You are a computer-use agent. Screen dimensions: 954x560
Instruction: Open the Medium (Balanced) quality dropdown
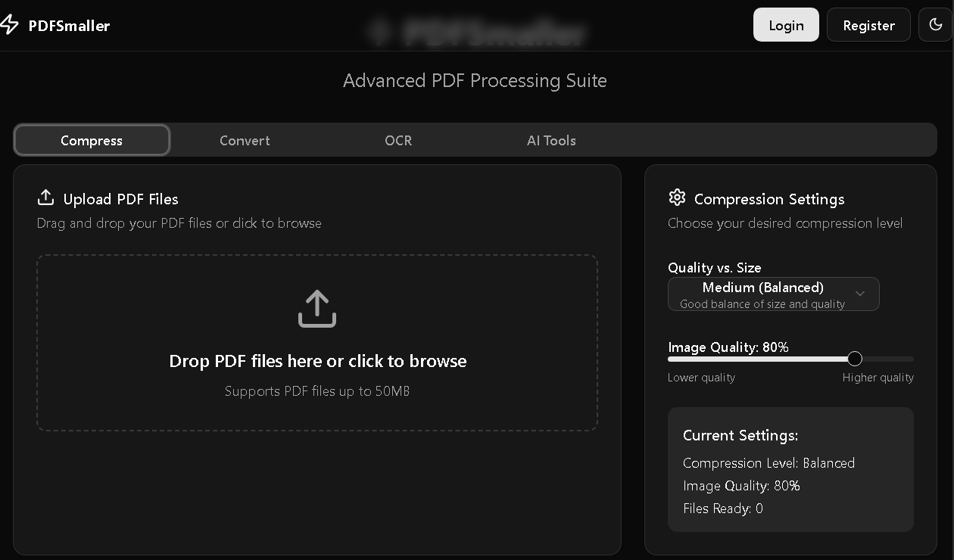pos(773,294)
